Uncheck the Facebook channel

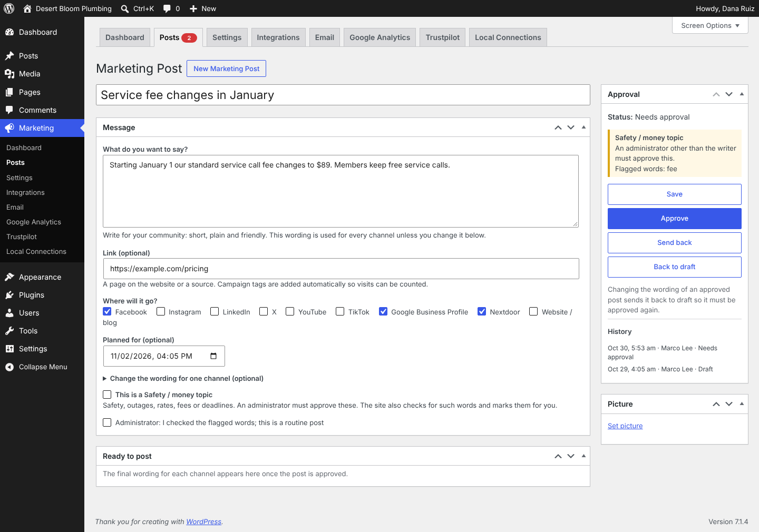(107, 311)
